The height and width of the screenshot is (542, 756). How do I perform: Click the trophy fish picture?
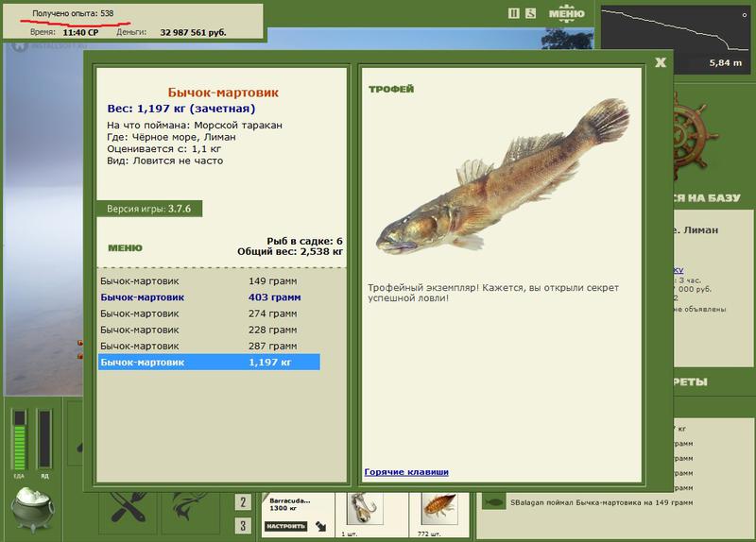[x=502, y=176]
